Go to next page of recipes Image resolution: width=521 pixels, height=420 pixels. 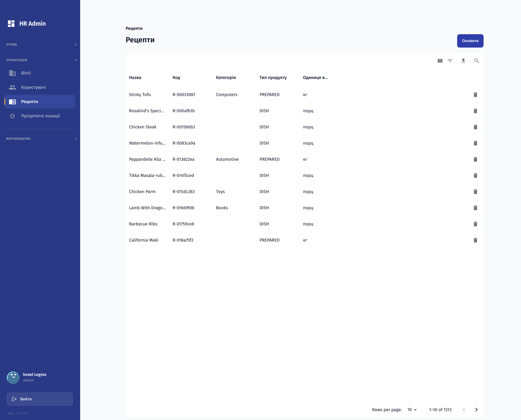(476, 410)
